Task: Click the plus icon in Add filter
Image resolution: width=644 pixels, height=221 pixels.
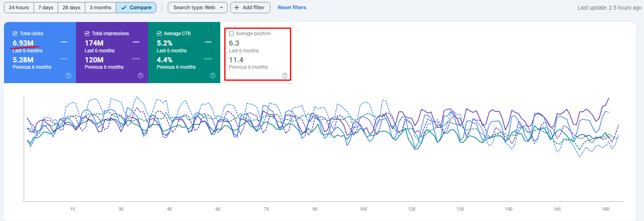Action: tap(237, 8)
